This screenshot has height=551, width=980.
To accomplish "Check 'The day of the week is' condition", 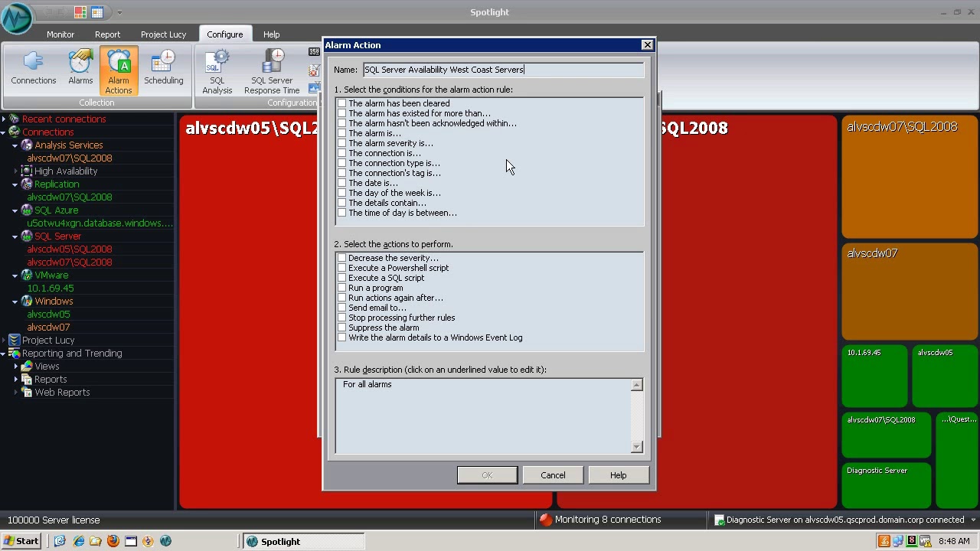I will pos(342,193).
